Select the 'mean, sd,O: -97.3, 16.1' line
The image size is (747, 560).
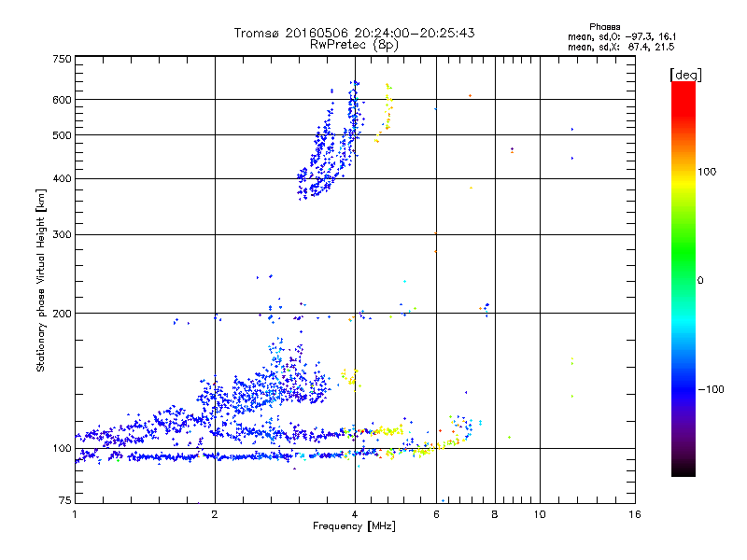point(622,37)
